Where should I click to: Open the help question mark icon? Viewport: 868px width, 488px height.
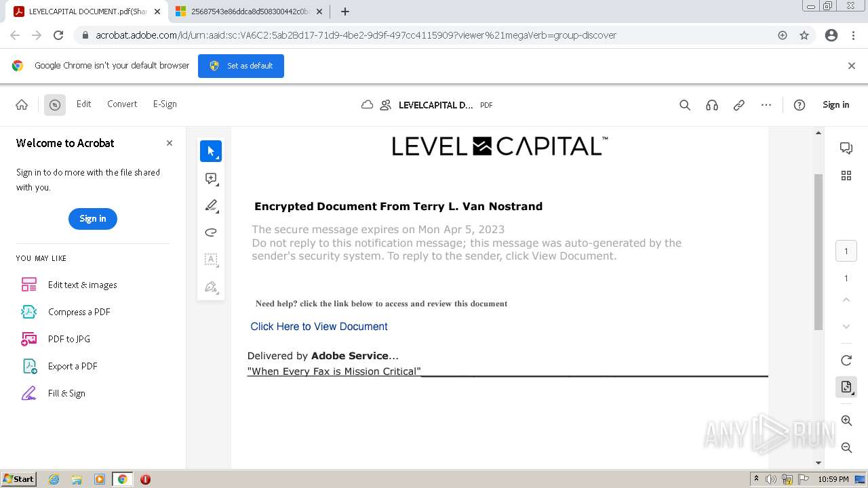[800, 105]
